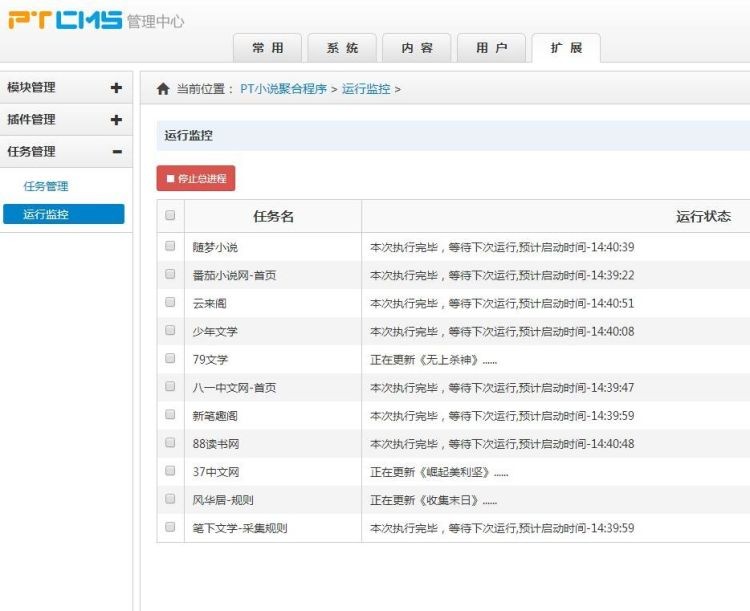Check the 风华居-规则 row checkbox
Screen dimensions: 750x611
(x=170, y=499)
